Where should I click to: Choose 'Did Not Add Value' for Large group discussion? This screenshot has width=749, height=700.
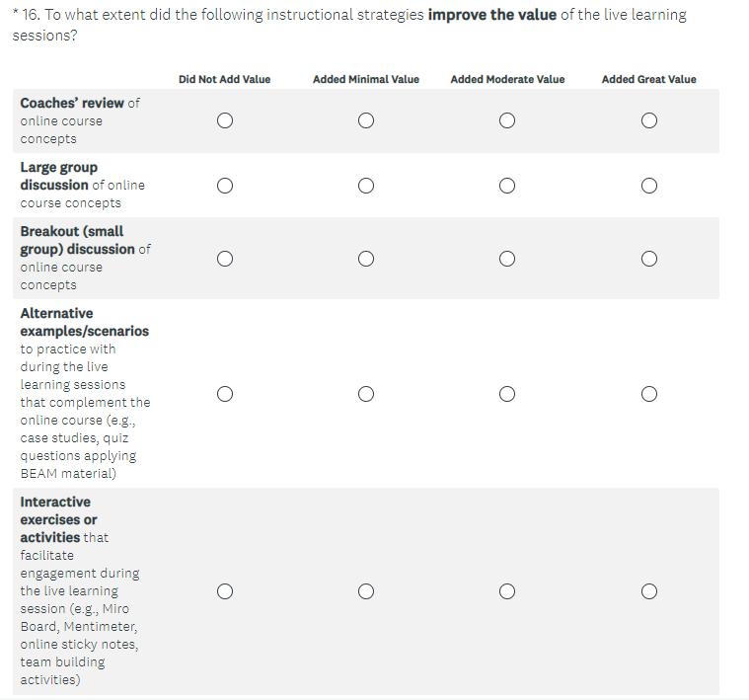pos(225,186)
